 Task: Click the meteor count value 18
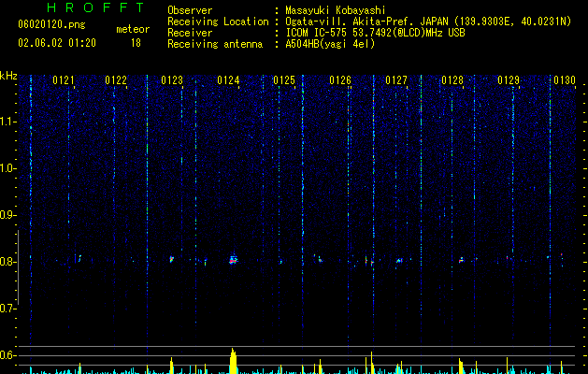click(136, 43)
